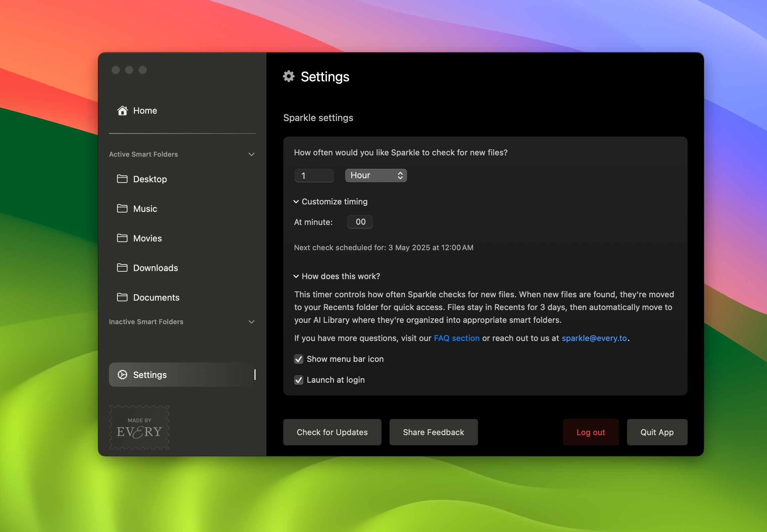The image size is (767, 532).
Task: Click the At minute input field
Action: point(360,222)
